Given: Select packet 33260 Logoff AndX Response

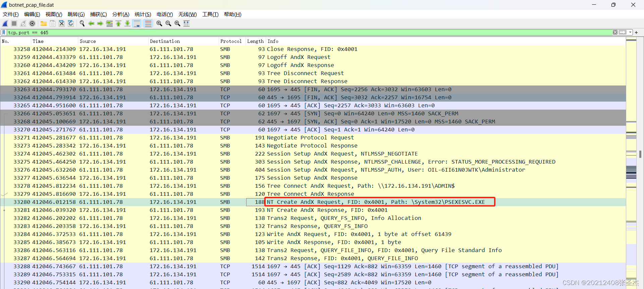Looking at the screenshot, I should click(313, 65).
